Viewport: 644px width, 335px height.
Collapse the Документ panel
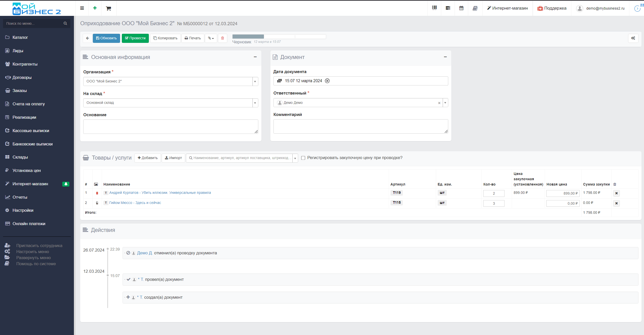click(445, 57)
